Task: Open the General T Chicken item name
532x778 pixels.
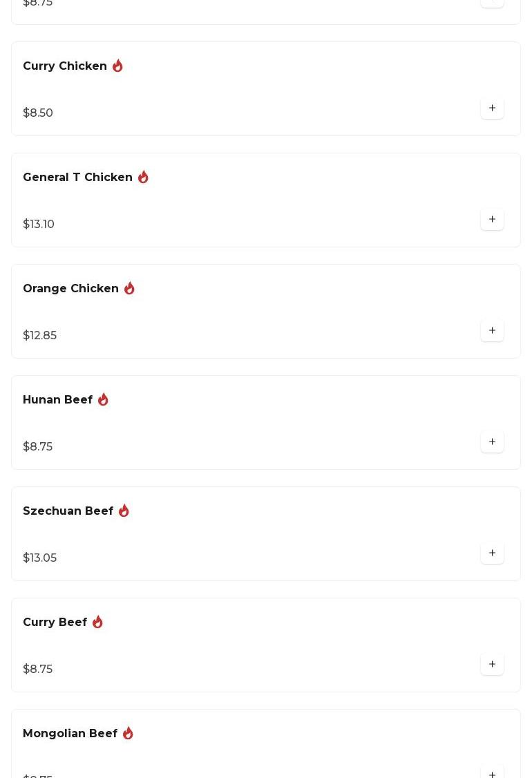Action: click(77, 178)
